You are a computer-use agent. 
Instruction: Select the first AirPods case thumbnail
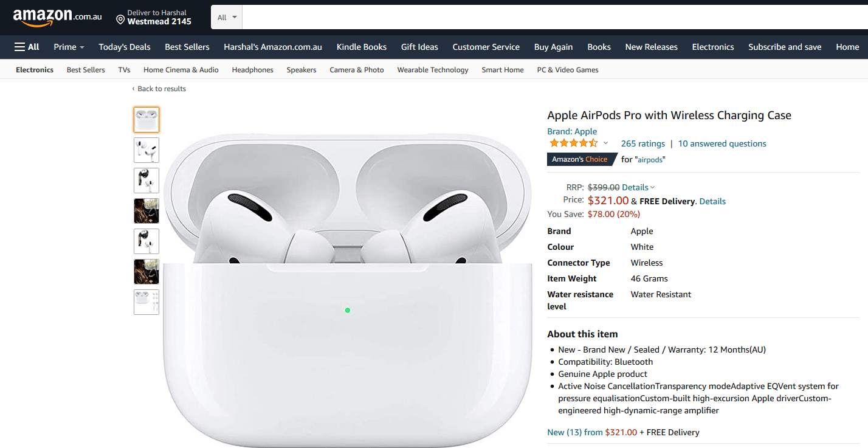click(146, 120)
